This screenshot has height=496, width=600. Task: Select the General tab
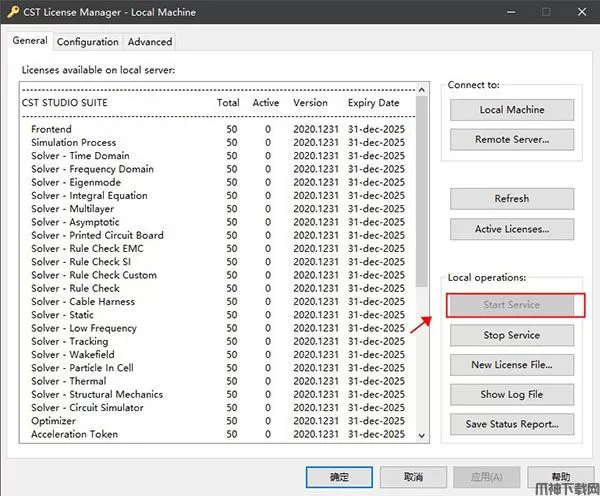(30, 41)
